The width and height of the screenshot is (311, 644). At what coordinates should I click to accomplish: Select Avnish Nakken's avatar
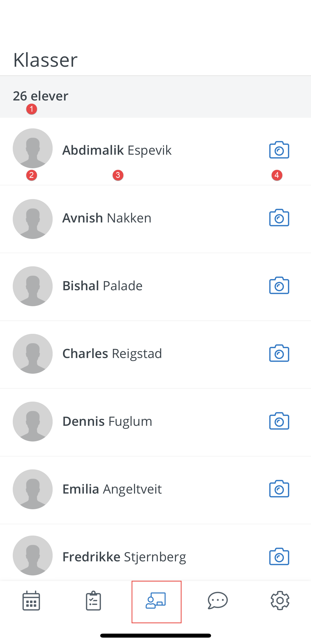tap(33, 219)
